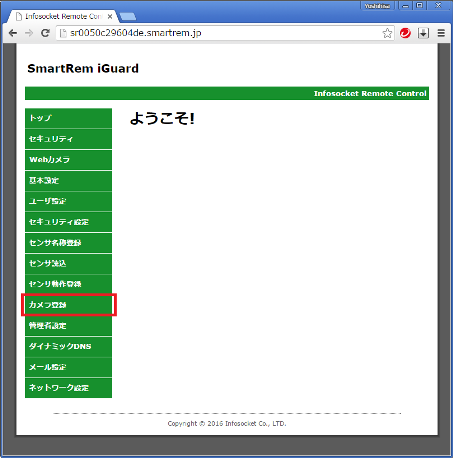Open the トップ menu item
This screenshot has width=453, height=458.
pos(68,118)
